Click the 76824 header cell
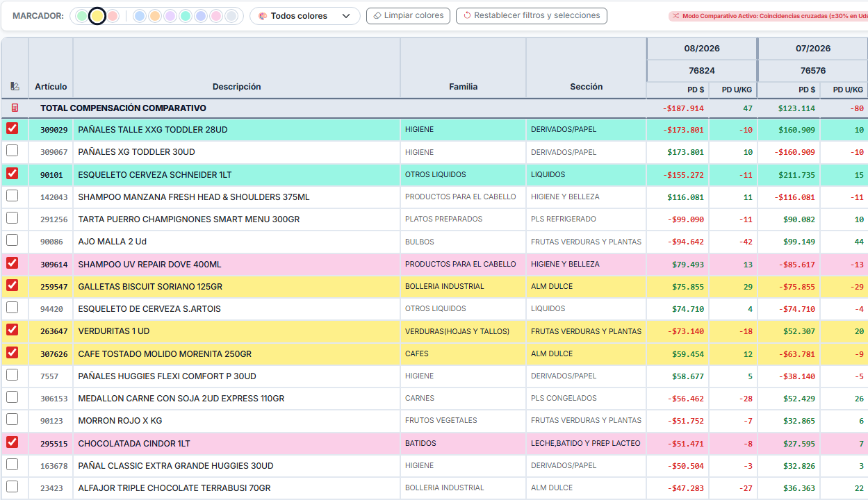The width and height of the screenshot is (868, 500). (702, 71)
